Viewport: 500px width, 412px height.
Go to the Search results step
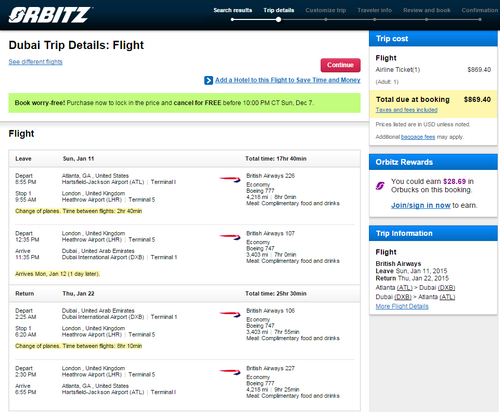point(233,10)
